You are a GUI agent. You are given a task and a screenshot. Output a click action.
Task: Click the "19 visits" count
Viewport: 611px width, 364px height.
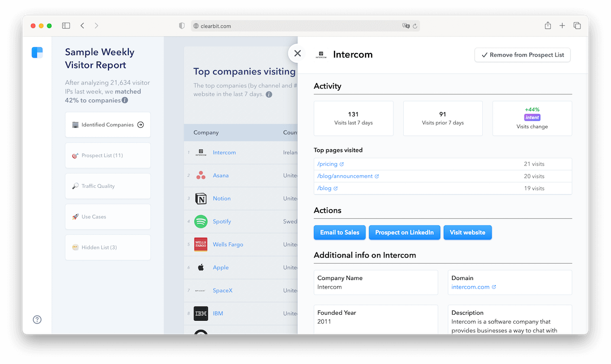tap(534, 188)
